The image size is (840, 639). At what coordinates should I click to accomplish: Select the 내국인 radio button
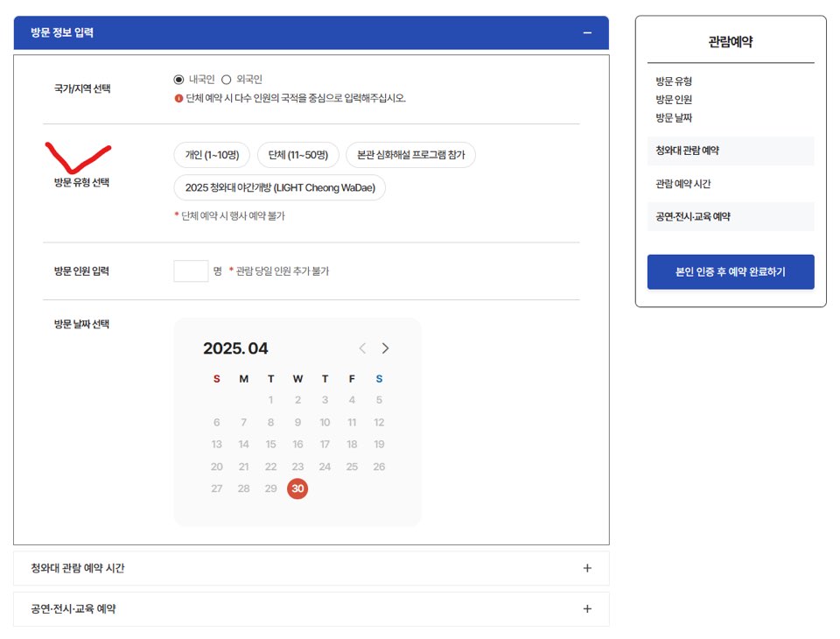coord(178,80)
